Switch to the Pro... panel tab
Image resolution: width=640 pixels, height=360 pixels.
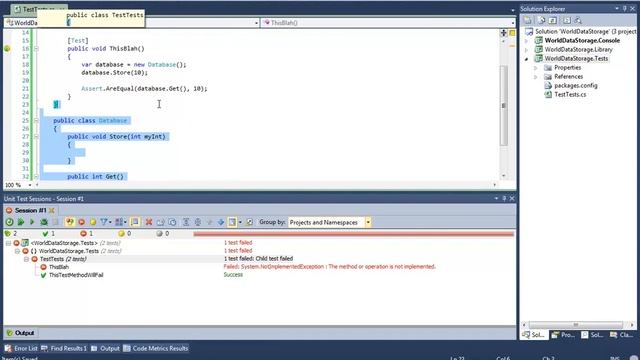562,335
